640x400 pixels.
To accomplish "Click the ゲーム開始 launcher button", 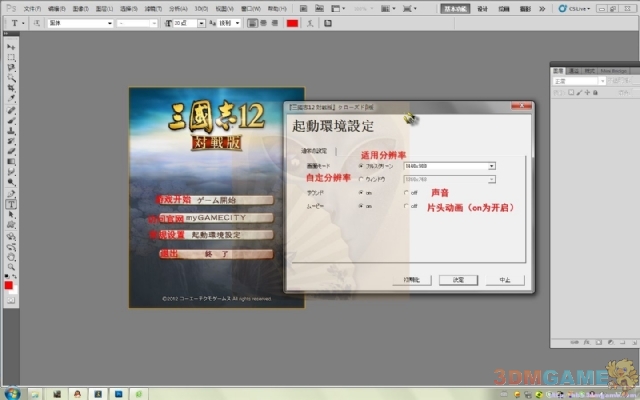I will [216, 200].
